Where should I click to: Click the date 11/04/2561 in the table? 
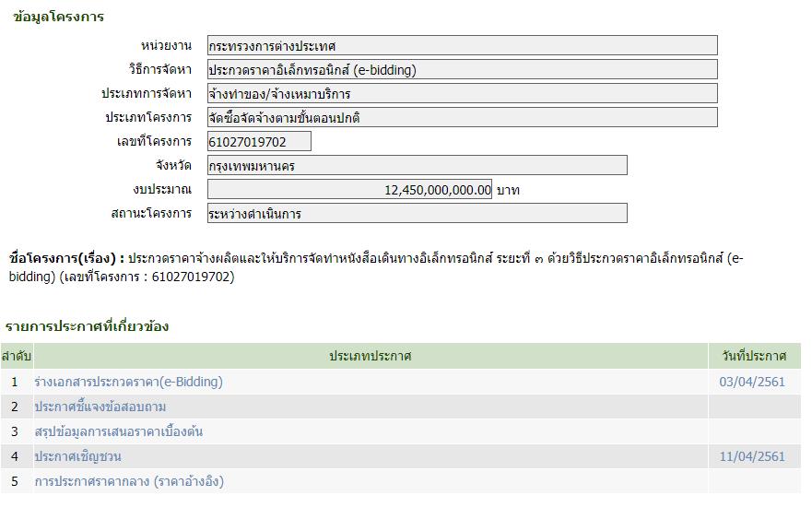[752, 456]
